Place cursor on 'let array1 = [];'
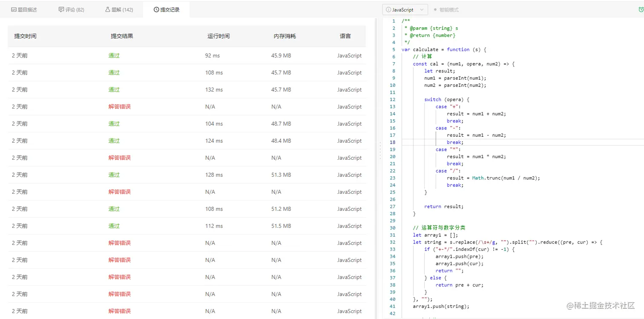This screenshot has height=319, width=644. coord(435,235)
